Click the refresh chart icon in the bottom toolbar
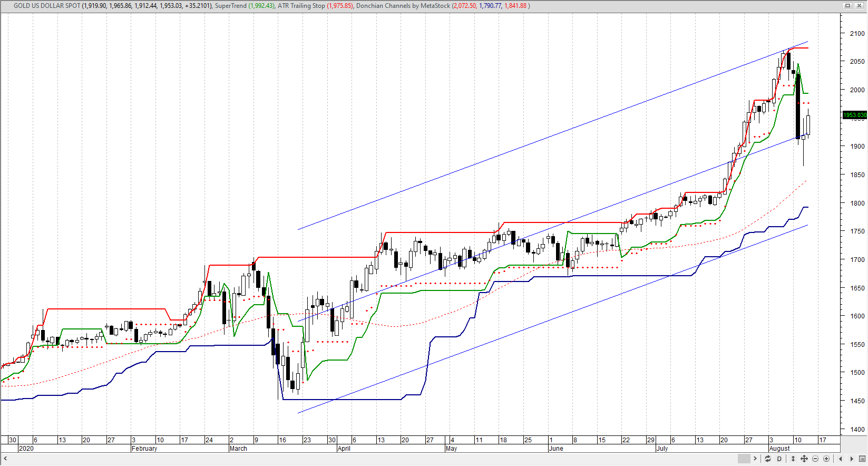This screenshot has width=868, height=466. point(768,459)
